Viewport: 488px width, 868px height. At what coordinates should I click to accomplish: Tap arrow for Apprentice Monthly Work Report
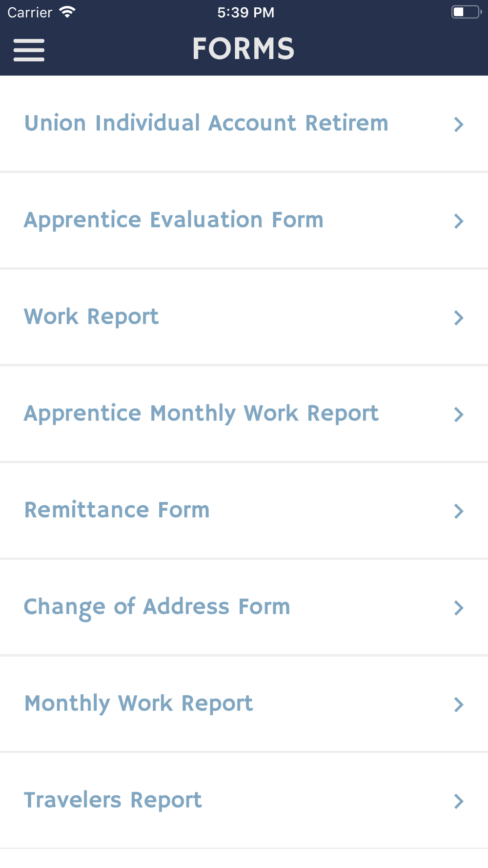click(x=458, y=414)
